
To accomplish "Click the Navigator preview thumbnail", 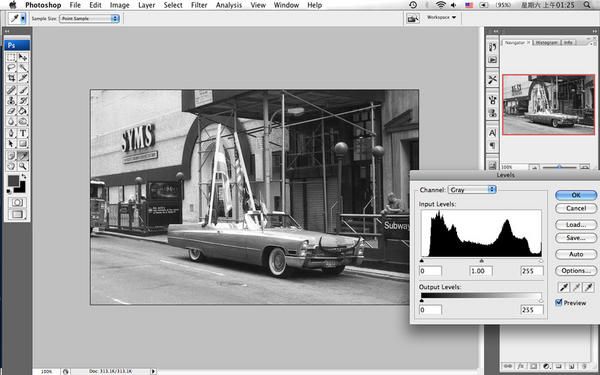I will pos(548,105).
